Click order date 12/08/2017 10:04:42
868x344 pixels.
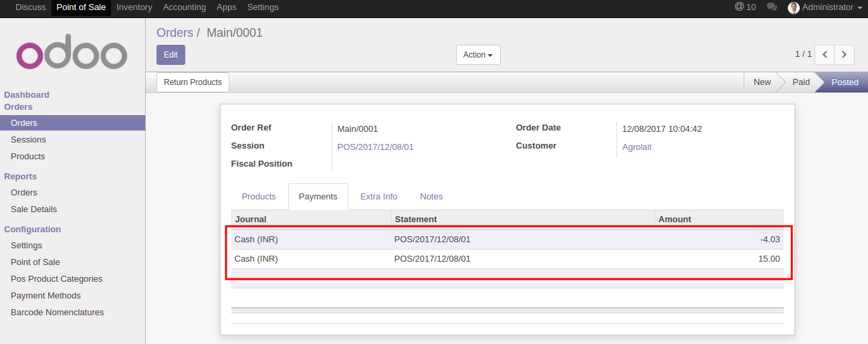[x=662, y=129]
